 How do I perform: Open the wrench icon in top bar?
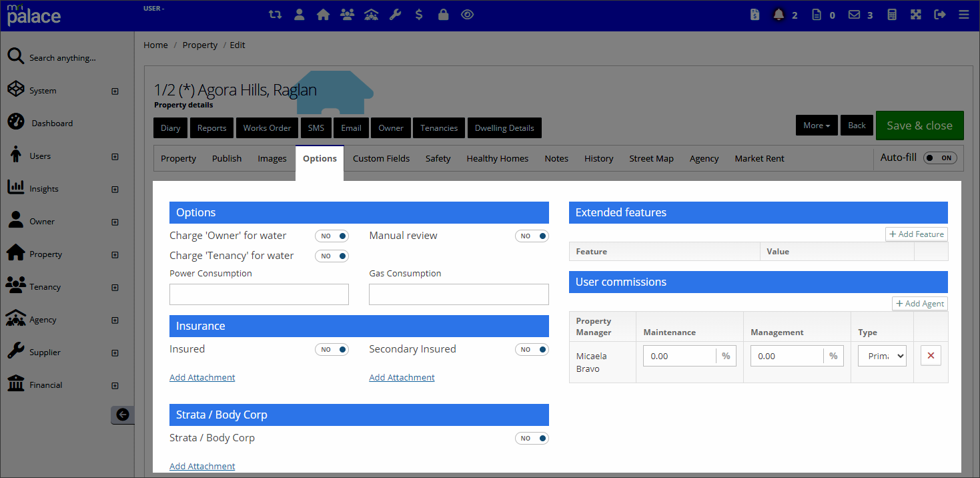pos(396,15)
